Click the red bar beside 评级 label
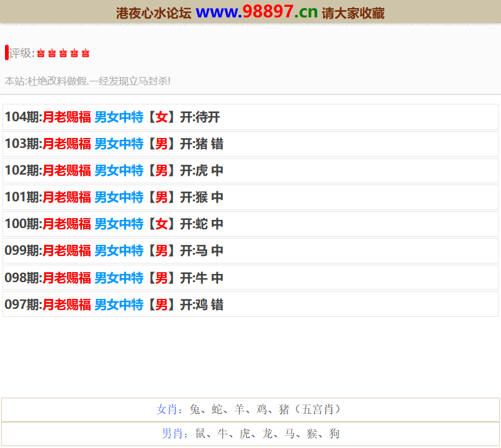Image resolution: width=501 pixels, height=448 pixels. 6,53
